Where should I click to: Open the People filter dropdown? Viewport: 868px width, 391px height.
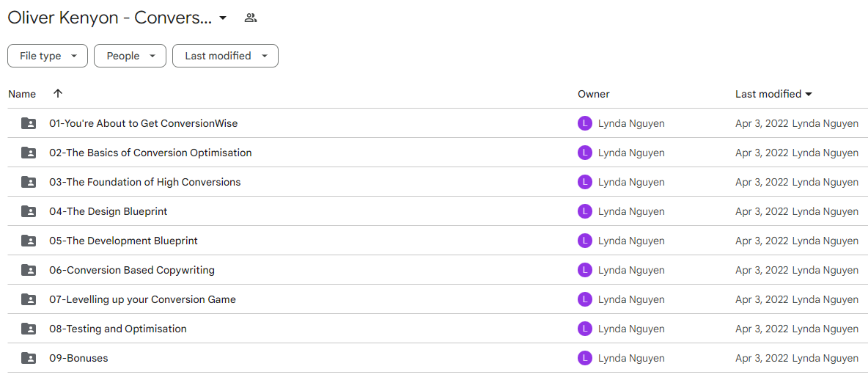click(130, 56)
